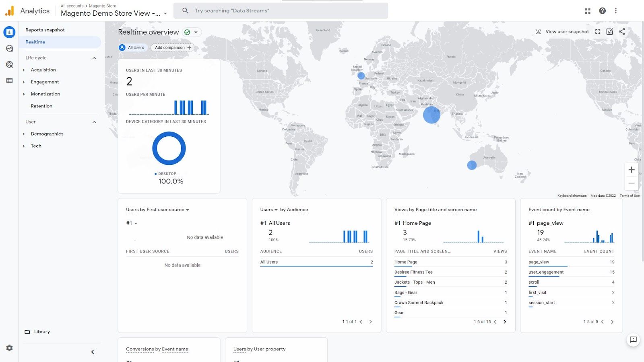Open the three-dot overflow menu
This screenshot has width=644, height=362.
click(616, 10)
